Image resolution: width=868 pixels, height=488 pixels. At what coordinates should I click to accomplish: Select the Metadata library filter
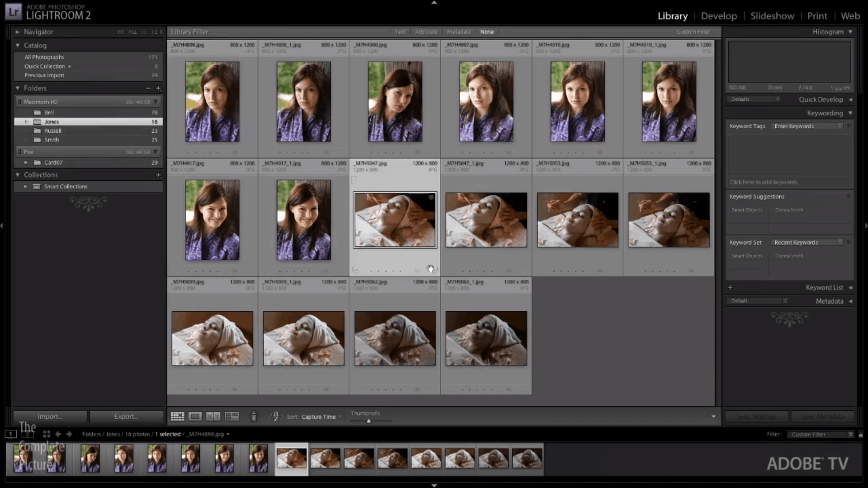tap(459, 32)
